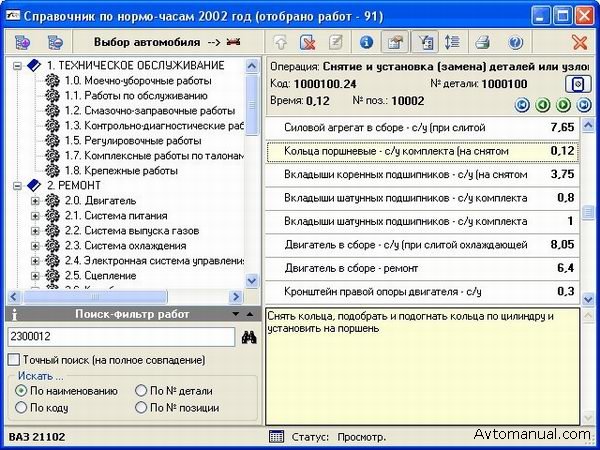The height and width of the screenshot is (450, 600).
Task: Click the sort lines icon
Action: (452, 42)
